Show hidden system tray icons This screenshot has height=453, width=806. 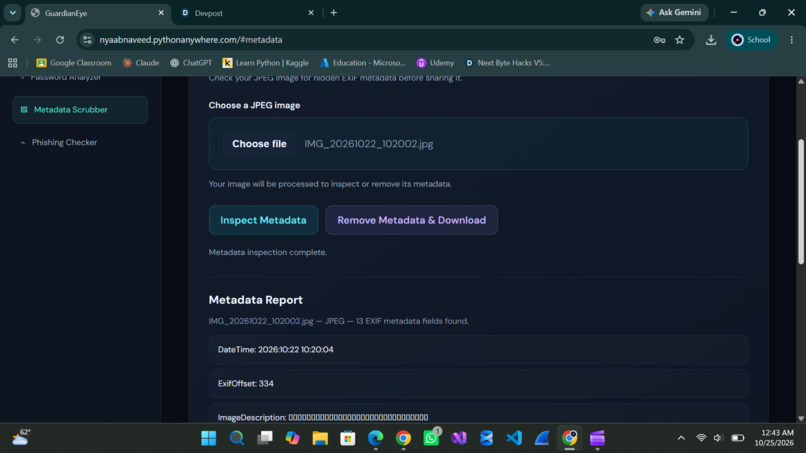click(681, 438)
